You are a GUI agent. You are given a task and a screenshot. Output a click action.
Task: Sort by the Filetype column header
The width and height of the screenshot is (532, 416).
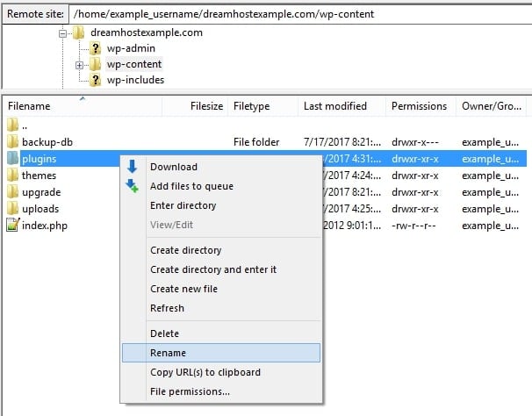tap(263, 106)
